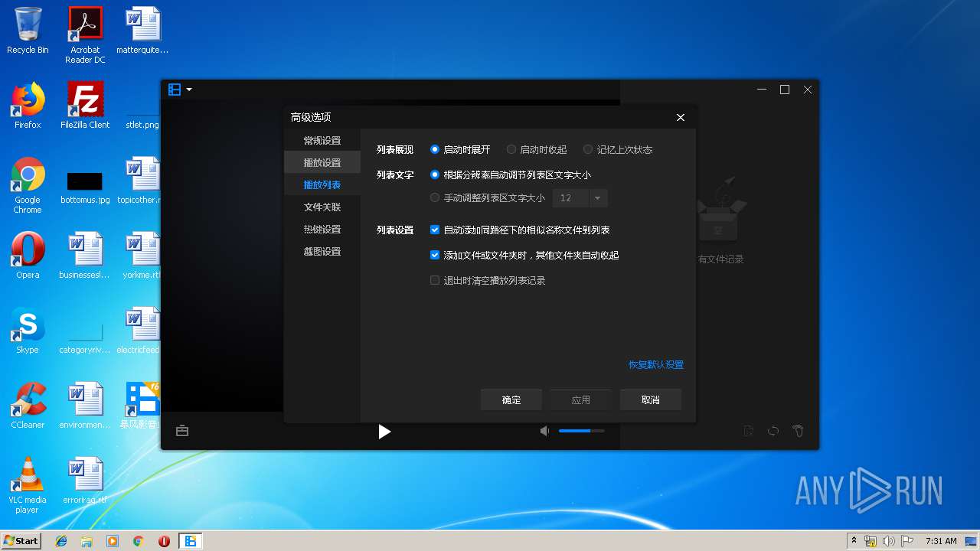Select the 记忆上次状态 radio option

coord(618,150)
